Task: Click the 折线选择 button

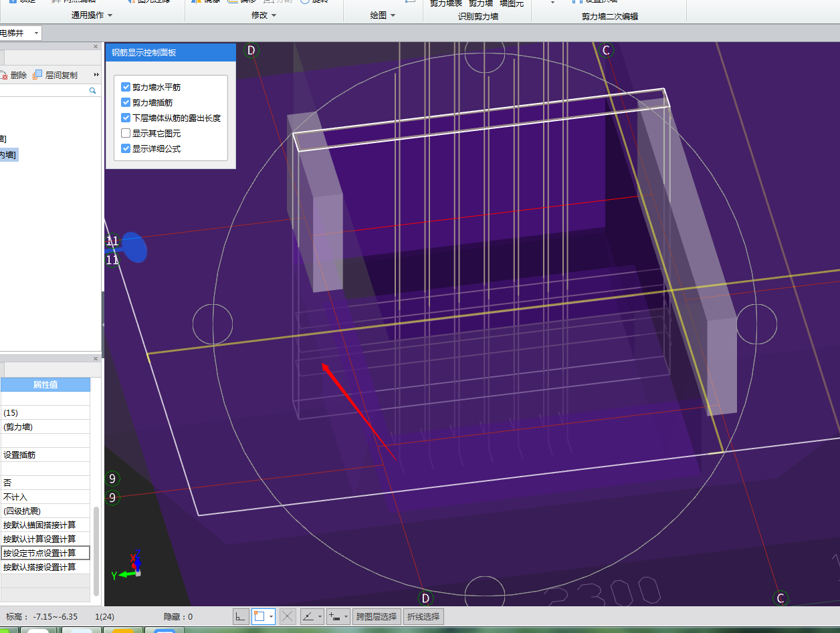Action: pos(423,616)
